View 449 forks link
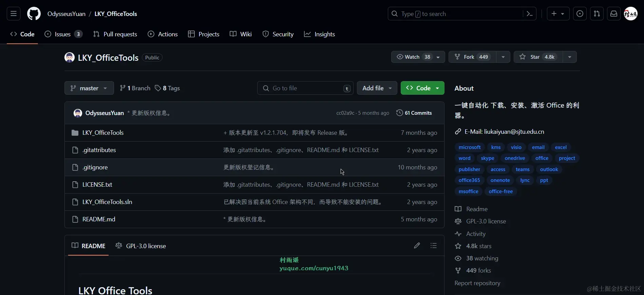The height and width of the screenshot is (295, 644). (473, 271)
